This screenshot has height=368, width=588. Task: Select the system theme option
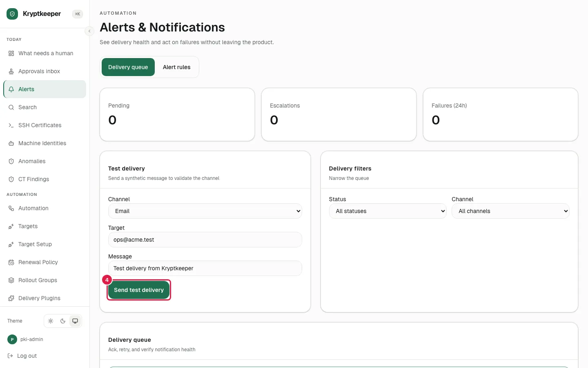pos(75,321)
